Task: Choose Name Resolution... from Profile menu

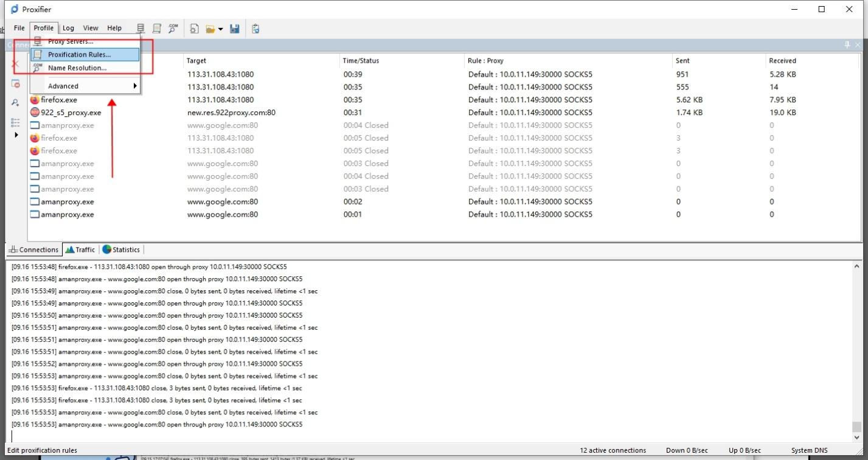Action: tap(77, 68)
